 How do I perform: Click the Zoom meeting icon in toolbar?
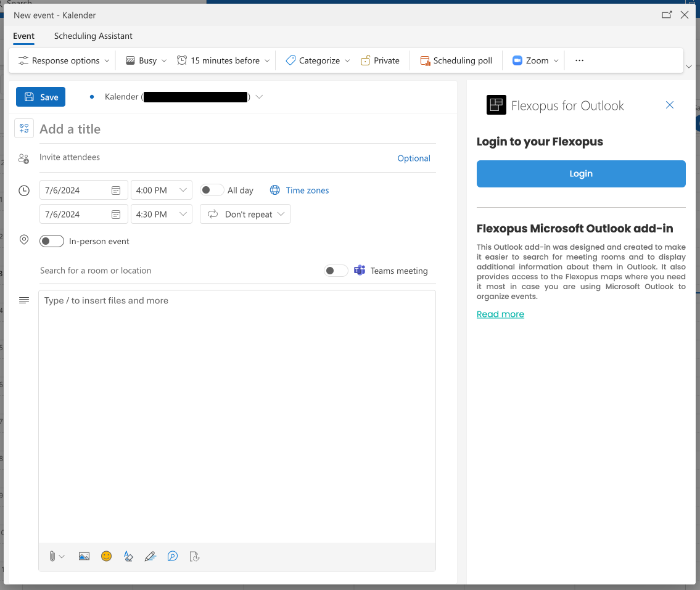pos(517,60)
